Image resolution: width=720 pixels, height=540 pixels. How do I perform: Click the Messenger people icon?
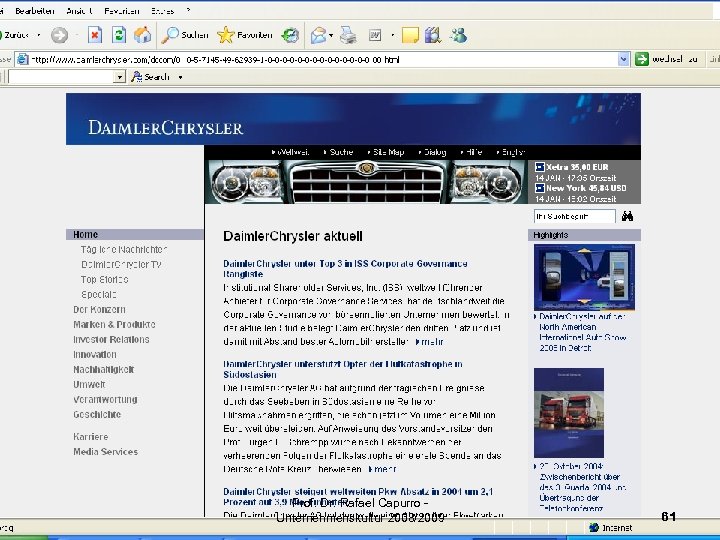pyautogui.click(x=458, y=35)
